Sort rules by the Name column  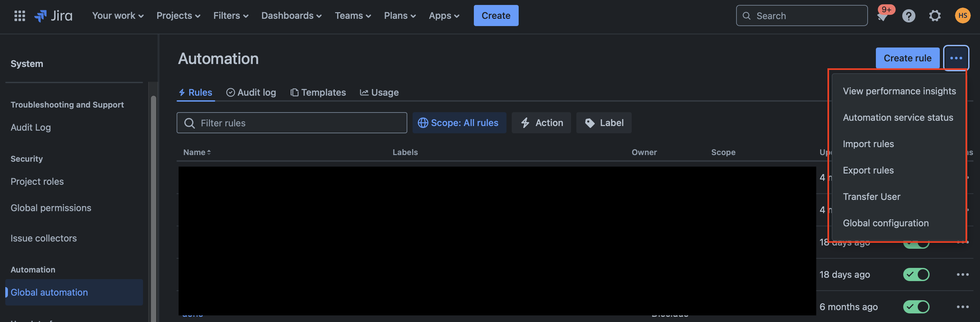[197, 152]
